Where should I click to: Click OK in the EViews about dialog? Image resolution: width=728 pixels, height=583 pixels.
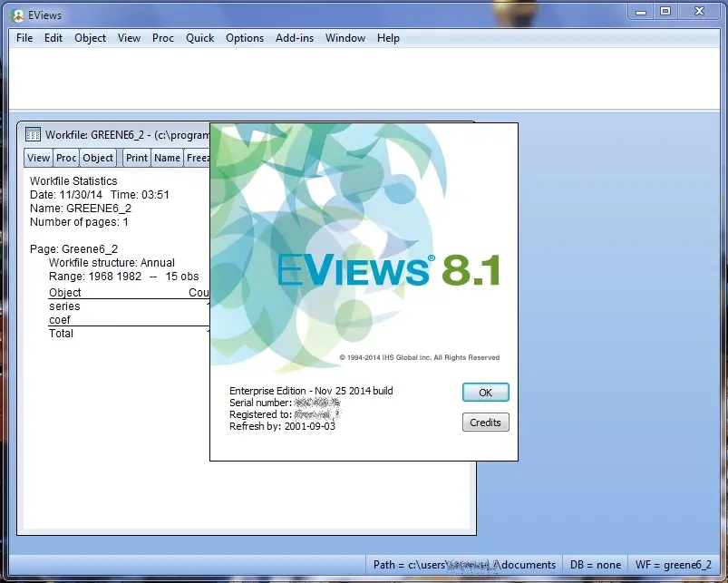tap(486, 393)
